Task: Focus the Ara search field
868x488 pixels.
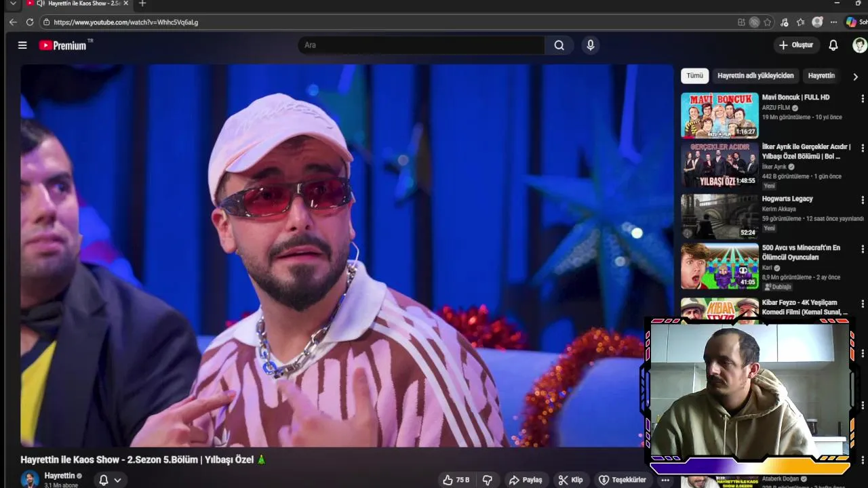Action: 420,45
